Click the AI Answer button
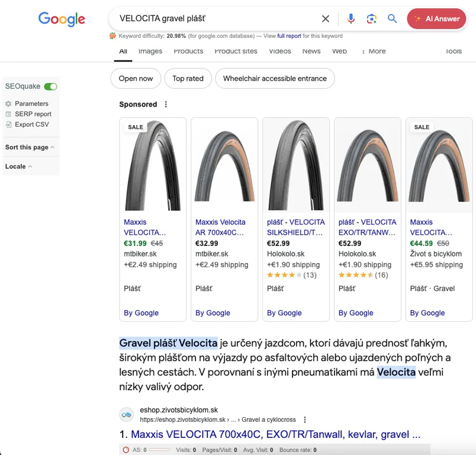This screenshot has width=476, height=455. [x=436, y=19]
